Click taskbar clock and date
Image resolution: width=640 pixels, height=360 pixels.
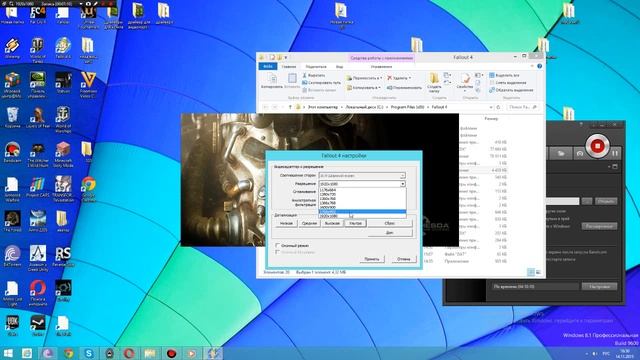(625, 354)
